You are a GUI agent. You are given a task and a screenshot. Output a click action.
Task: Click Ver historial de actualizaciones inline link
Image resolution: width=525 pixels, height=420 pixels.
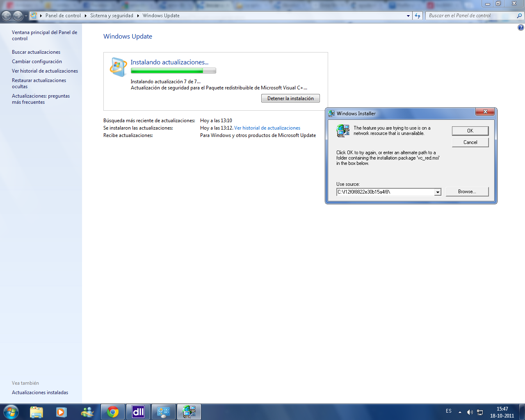(267, 128)
